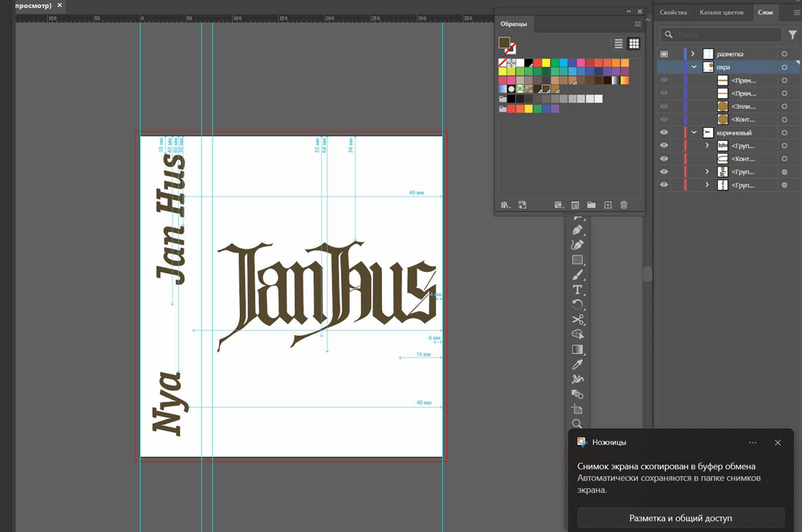802x532 pixels.
Task: Create a new swatch
Action: point(608,205)
